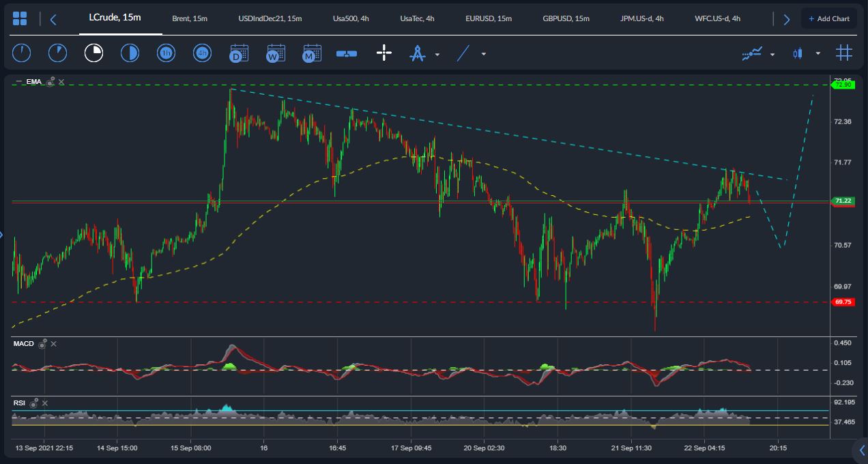
Task: Remove the MACD indicator panel
Action: [53, 344]
